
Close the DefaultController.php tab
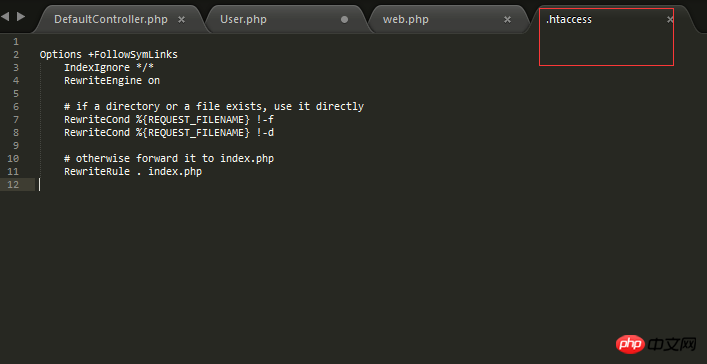181,19
